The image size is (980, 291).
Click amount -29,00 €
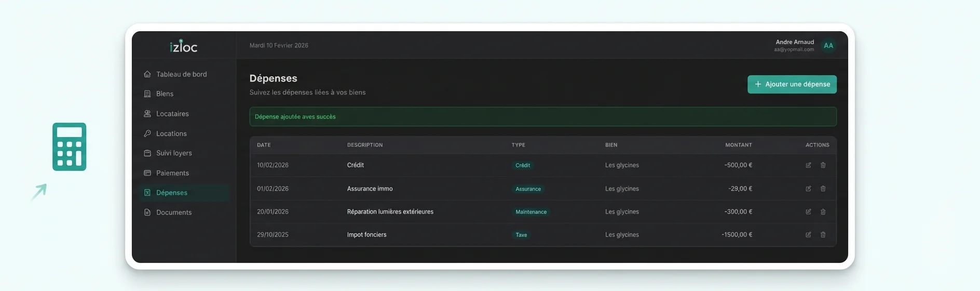coord(740,189)
